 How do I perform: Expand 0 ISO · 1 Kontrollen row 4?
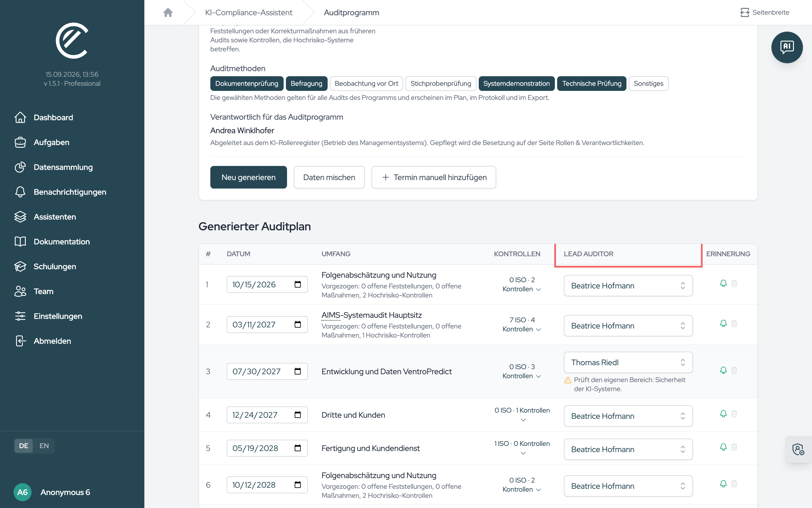pyautogui.click(x=522, y=415)
